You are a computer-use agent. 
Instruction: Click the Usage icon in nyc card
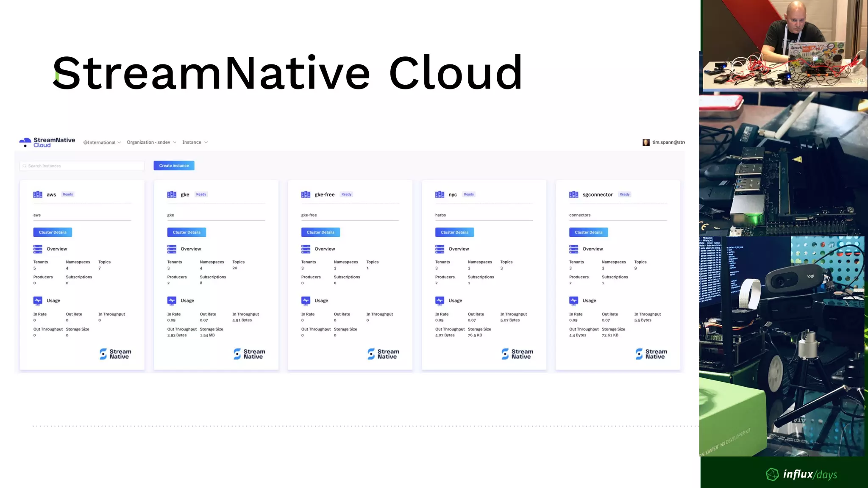pyautogui.click(x=440, y=301)
